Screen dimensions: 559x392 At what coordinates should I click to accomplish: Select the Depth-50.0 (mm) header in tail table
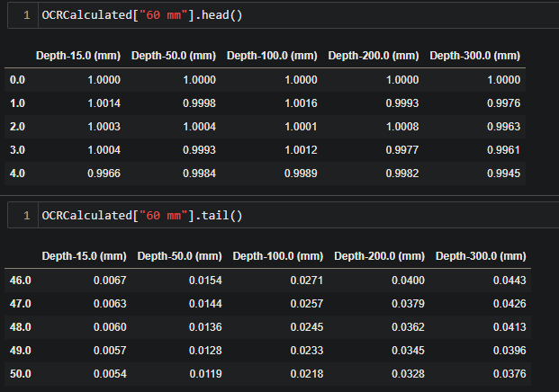click(x=180, y=256)
